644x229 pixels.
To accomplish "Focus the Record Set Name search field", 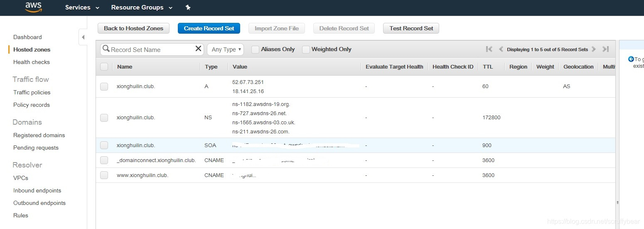I will pos(152,49).
